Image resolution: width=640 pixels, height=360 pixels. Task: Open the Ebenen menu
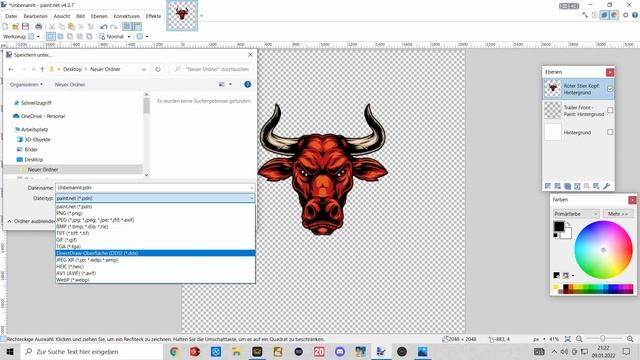click(x=99, y=16)
